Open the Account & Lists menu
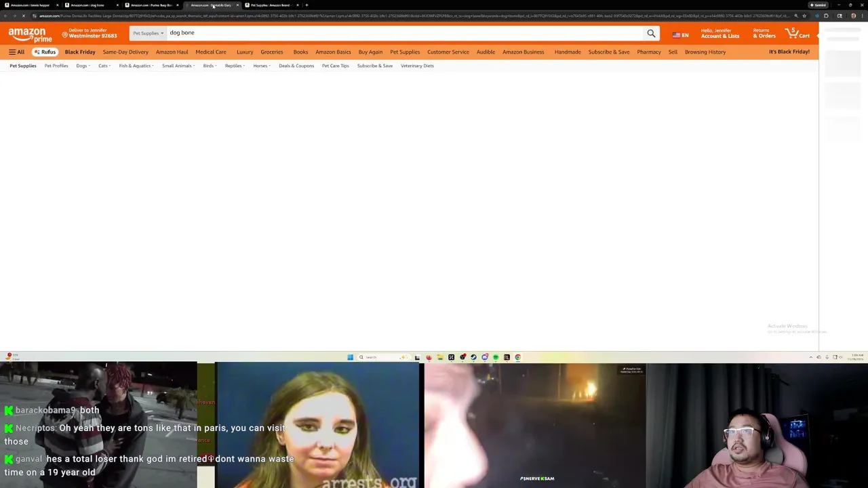Screen dimensions: 868x488 pos(720,33)
